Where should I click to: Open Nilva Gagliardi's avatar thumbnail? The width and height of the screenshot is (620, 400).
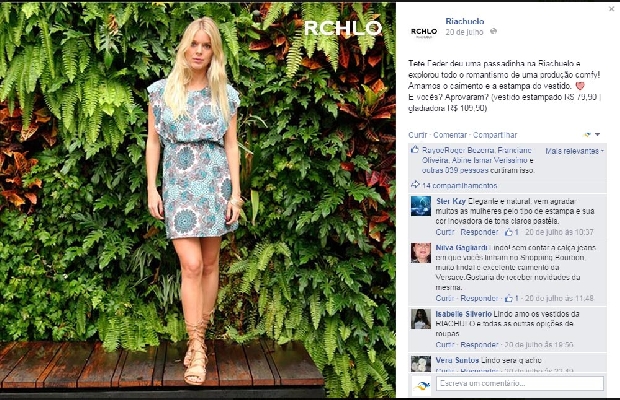[421, 253]
